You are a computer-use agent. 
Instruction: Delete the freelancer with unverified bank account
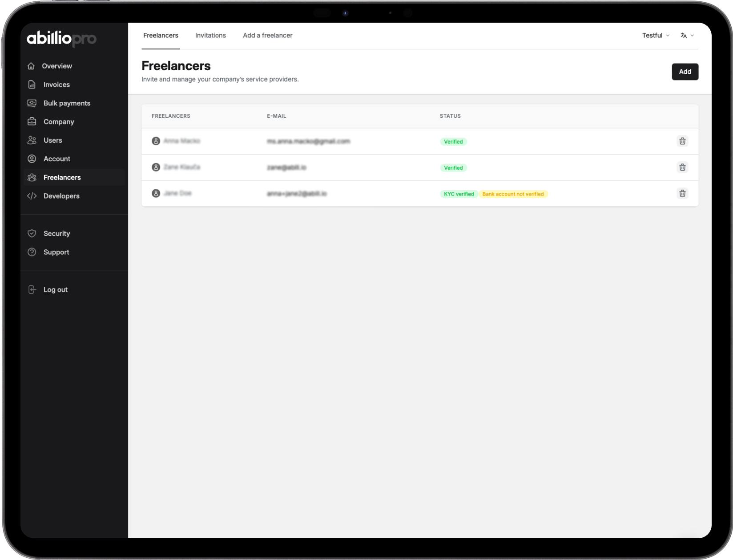pos(682,193)
